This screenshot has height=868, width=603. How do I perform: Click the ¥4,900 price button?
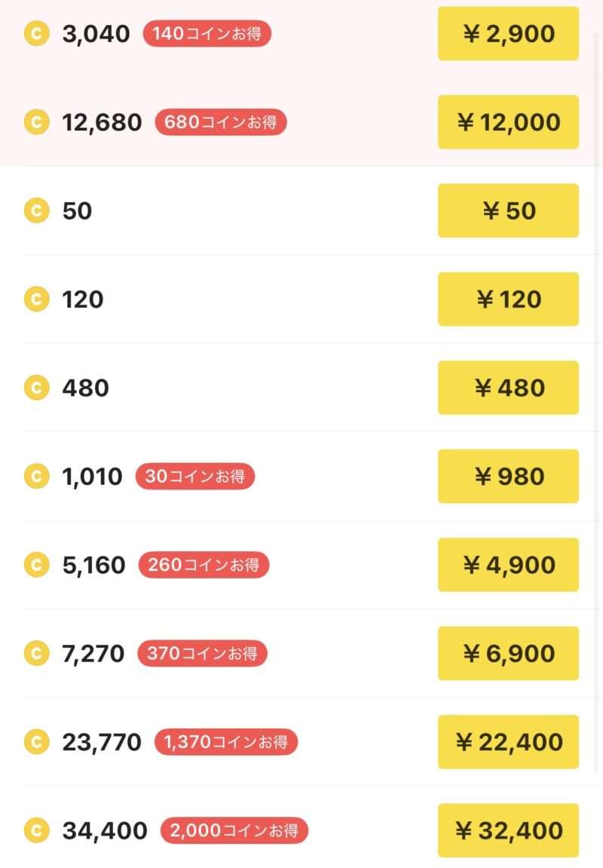[x=508, y=565]
